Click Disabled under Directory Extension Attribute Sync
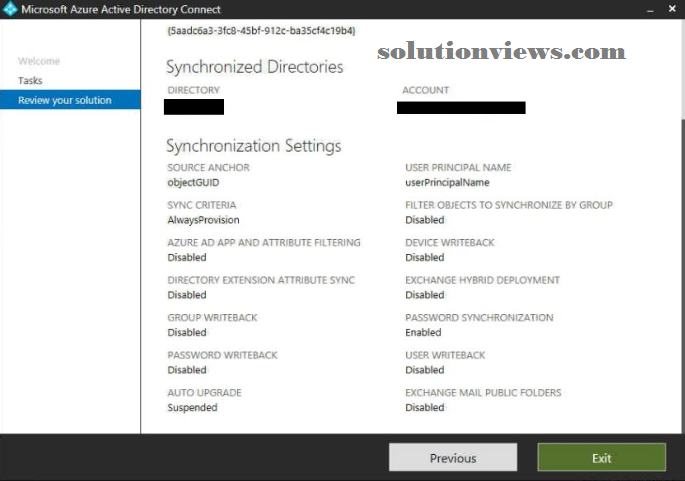This screenshot has height=481, width=685. [x=187, y=295]
